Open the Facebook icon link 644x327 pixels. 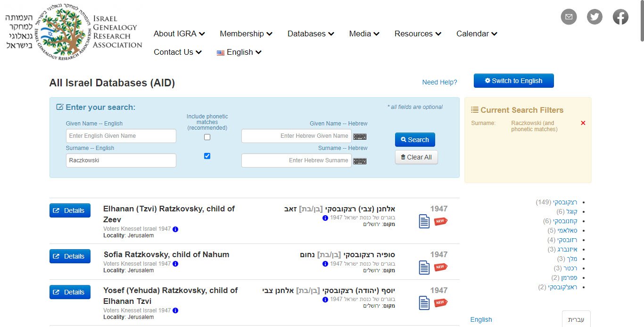point(620,17)
